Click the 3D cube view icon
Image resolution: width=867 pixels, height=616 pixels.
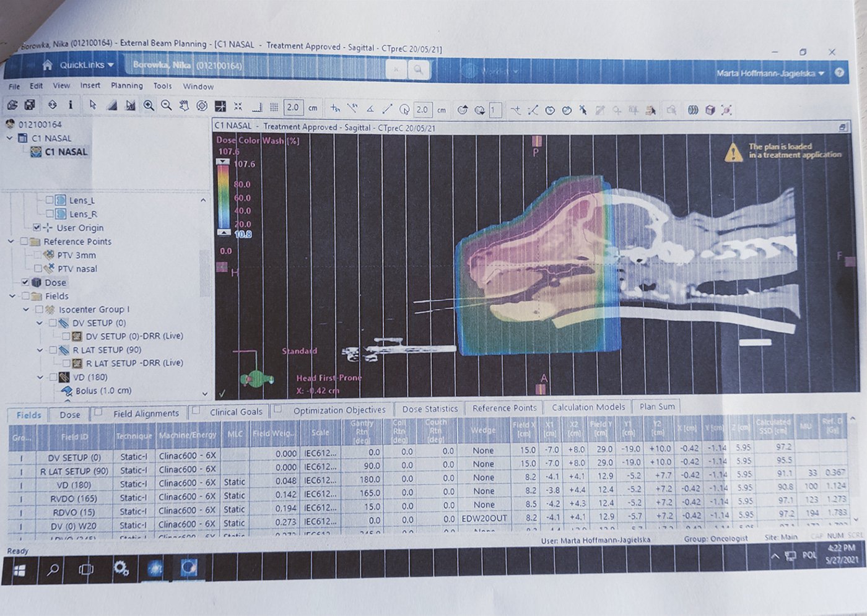click(x=710, y=110)
